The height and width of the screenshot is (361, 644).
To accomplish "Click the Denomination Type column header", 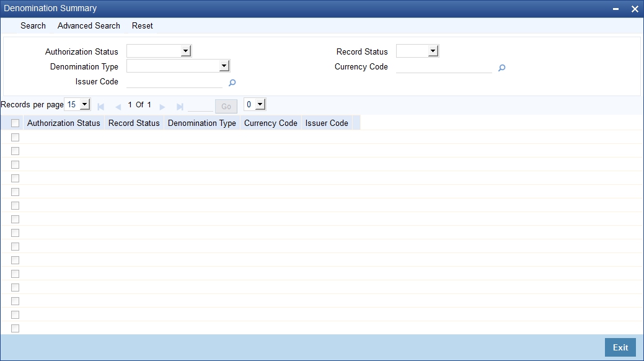I will coord(202,123).
